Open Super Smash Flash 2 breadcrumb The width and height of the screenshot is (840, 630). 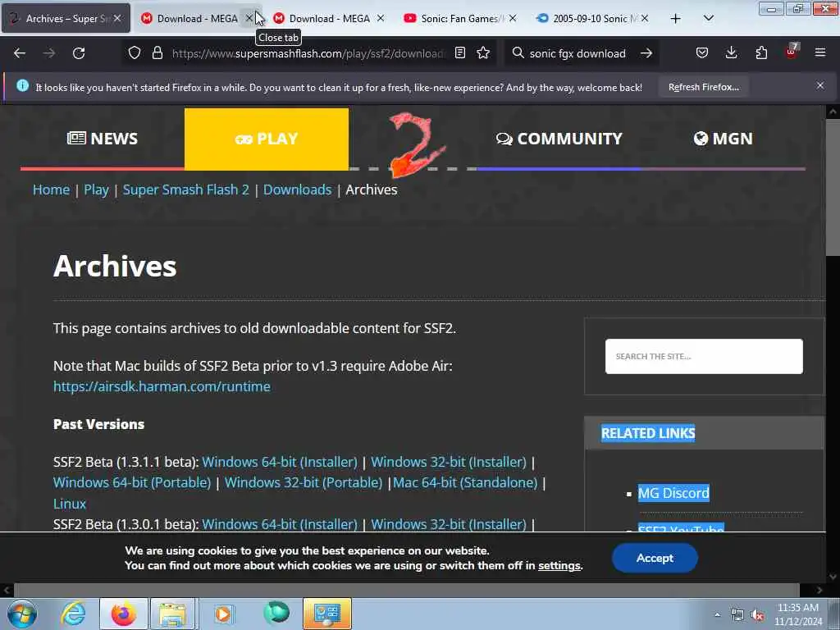click(186, 189)
